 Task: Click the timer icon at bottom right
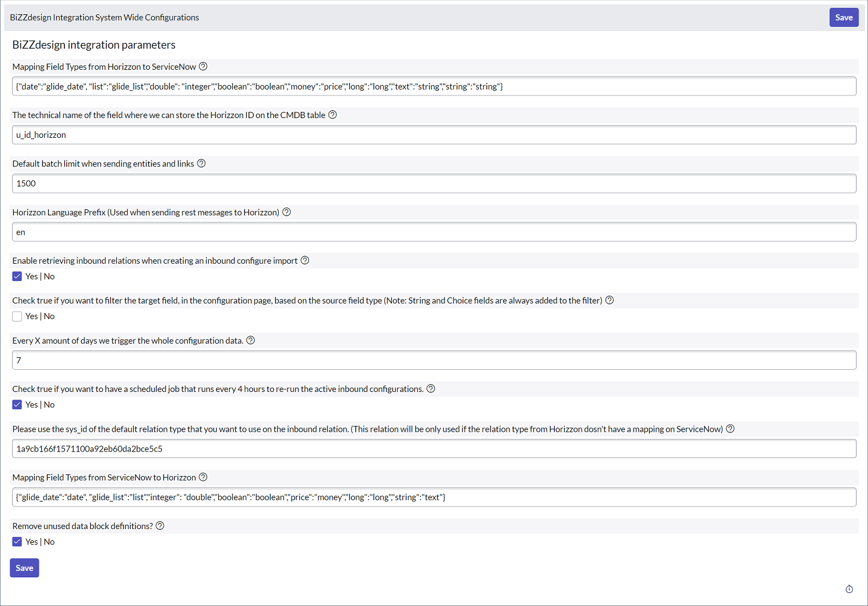[849, 589]
